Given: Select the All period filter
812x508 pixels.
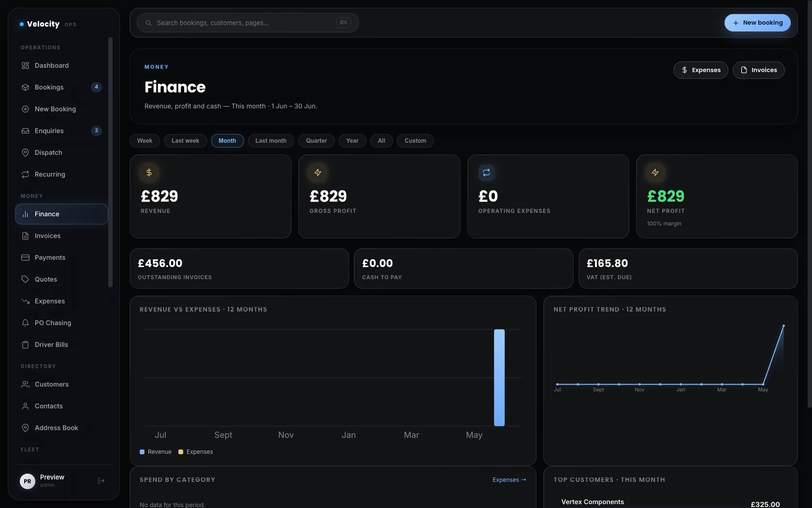Looking at the screenshot, I should point(381,141).
